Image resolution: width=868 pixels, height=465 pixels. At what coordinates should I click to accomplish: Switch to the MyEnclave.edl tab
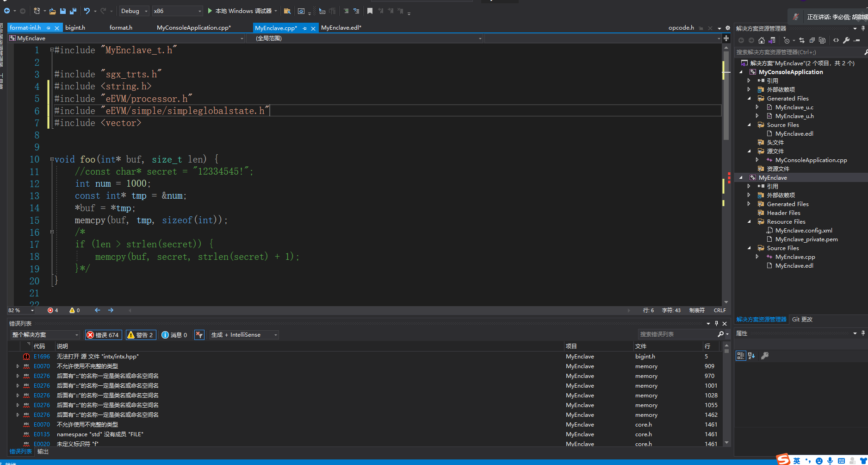pos(341,28)
